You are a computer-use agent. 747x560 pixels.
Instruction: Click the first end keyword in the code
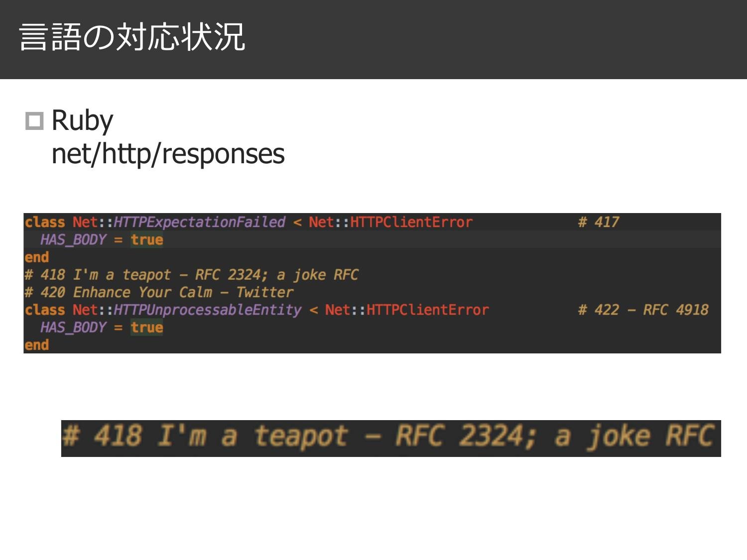[x=37, y=257]
